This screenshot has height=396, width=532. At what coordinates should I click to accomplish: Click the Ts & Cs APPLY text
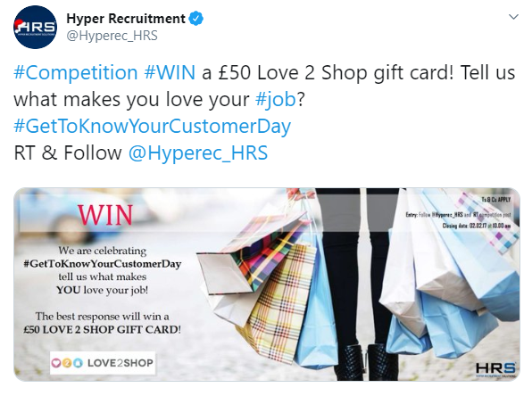tap(496, 200)
